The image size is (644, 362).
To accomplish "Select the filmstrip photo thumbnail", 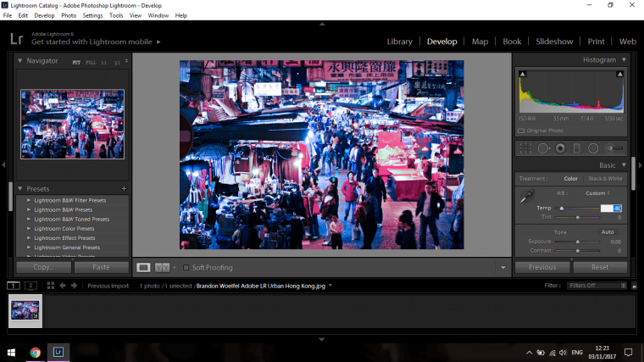I will pyautogui.click(x=25, y=310).
